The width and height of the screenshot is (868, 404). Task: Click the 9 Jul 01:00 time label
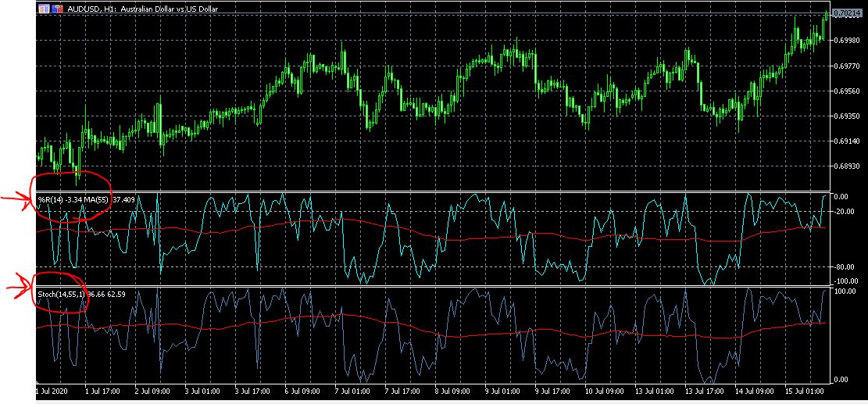pyautogui.click(x=502, y=391)
